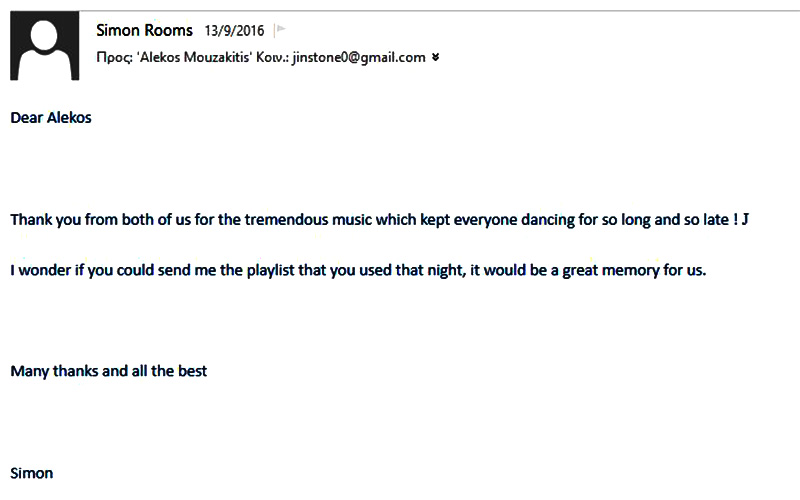Click the sender's profile avatar icon
The width and height of the screenshot is (800, 500).
click(x=44, y=46)
